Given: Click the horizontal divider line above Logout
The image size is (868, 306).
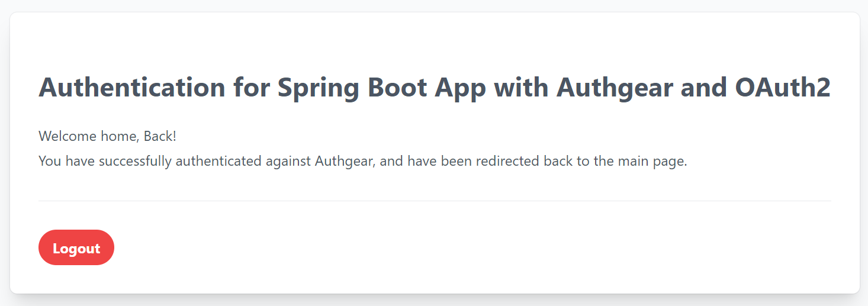Looking at the screenshot, I should click(434, 201).
